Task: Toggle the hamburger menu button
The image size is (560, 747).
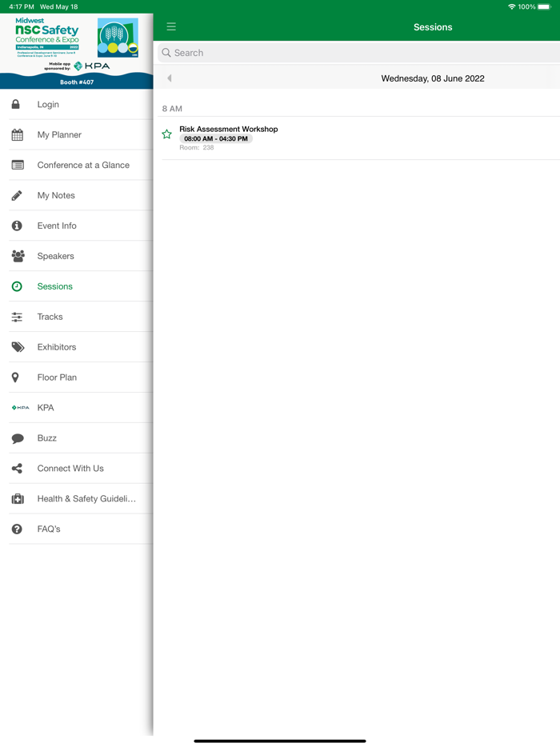Action: [x=171, y=27]
